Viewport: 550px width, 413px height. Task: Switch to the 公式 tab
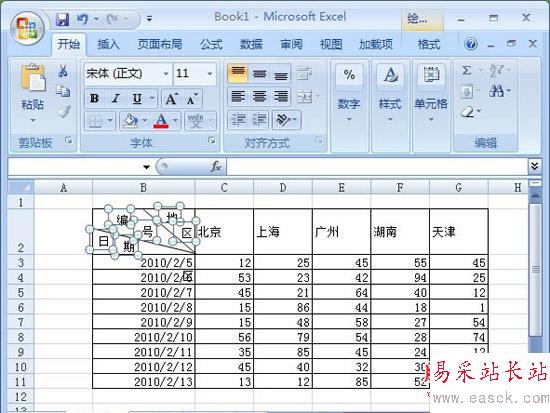pos(211,44)
